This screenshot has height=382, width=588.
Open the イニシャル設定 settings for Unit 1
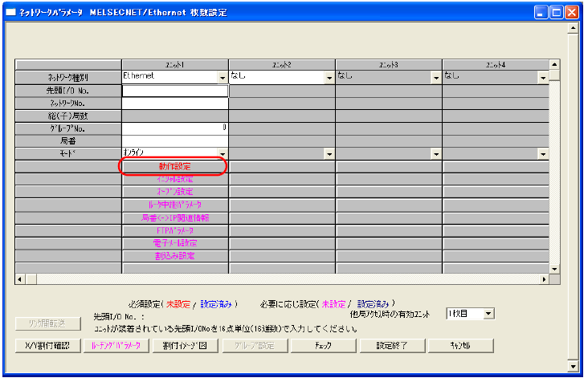pos(174,179)
